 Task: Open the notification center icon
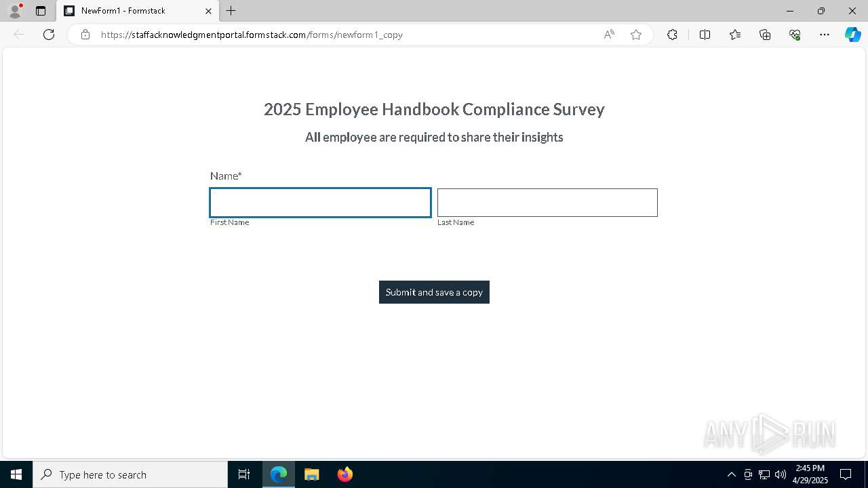coord(846,474)
